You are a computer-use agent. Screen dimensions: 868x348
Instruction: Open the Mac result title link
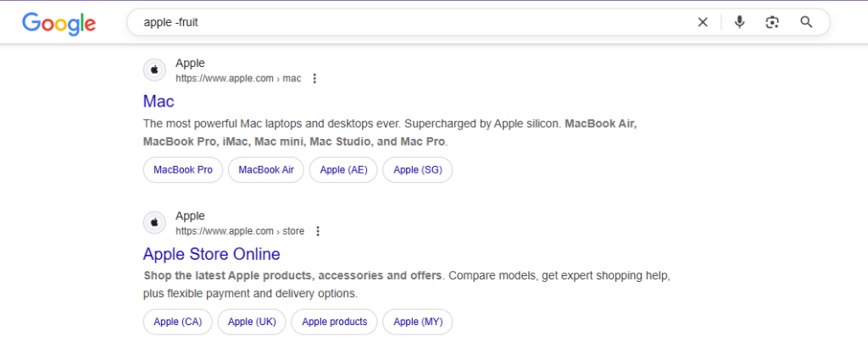[159, 102]
